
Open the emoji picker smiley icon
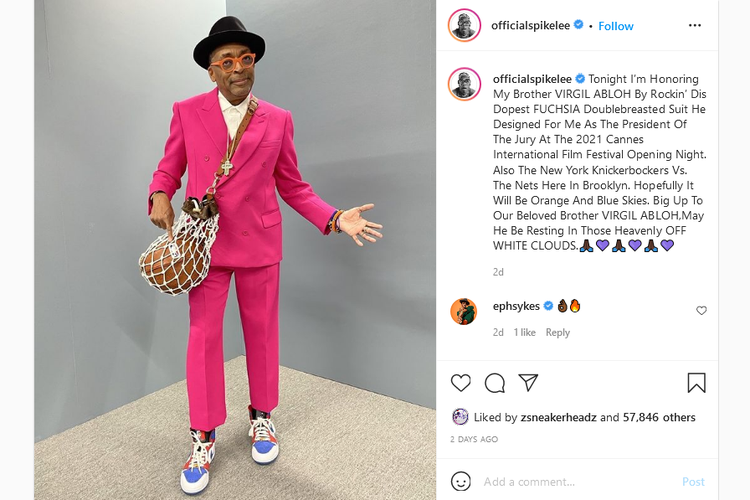461,481
